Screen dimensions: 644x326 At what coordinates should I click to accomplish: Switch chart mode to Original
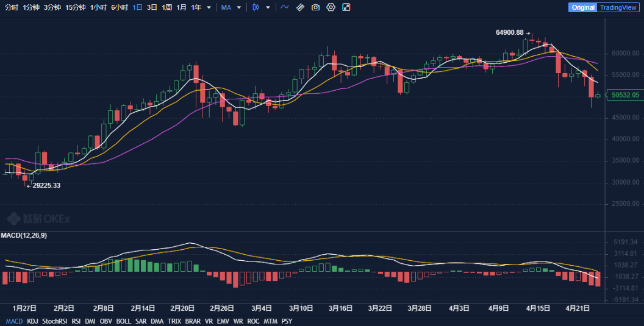[x=582, y=7]
